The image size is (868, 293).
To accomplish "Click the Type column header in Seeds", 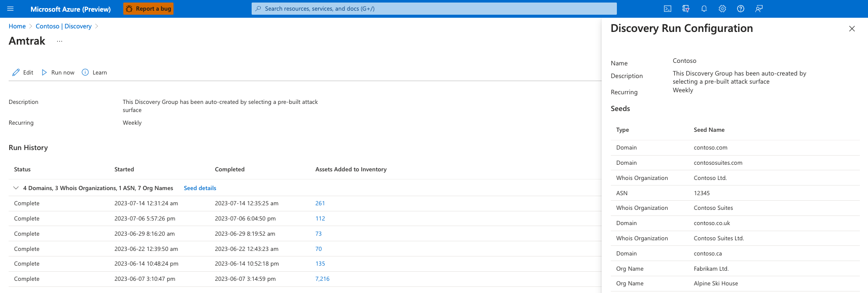I will click(x=622, y=130).
